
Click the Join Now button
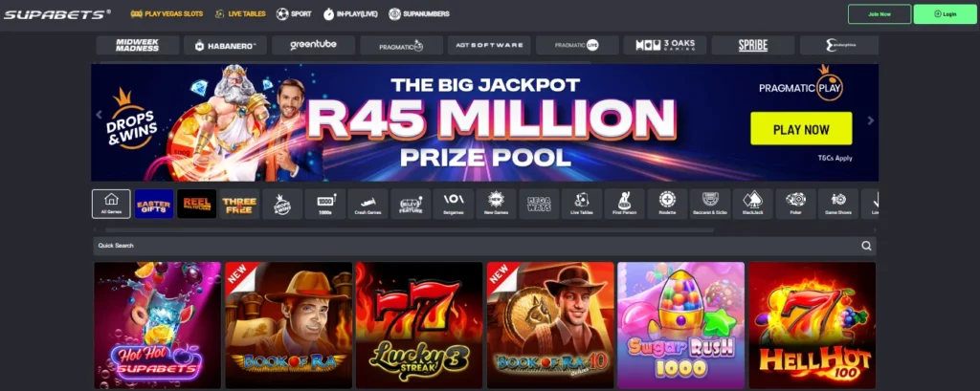coord(880,13)
